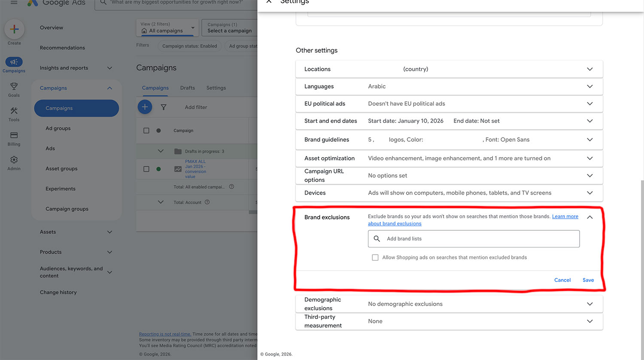Click the Create plus icon

pyautogui.click(x=14, y=29)
